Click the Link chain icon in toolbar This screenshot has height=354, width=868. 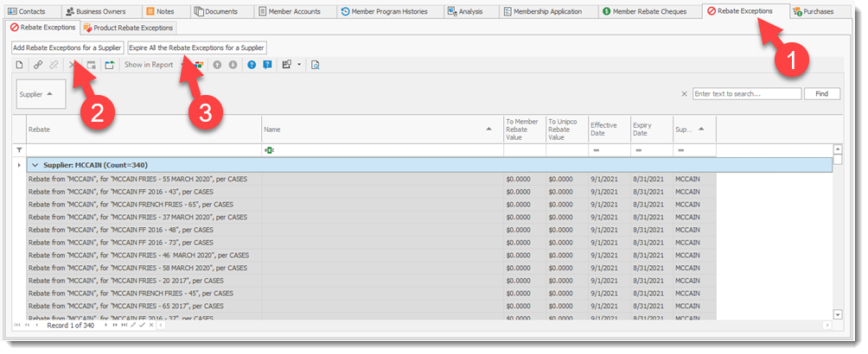[38, 65]
